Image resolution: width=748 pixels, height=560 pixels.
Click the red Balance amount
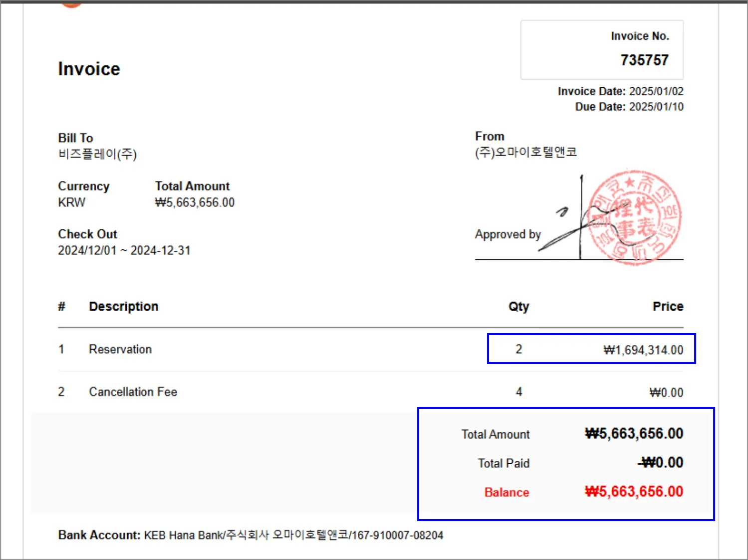coord(634,492)
